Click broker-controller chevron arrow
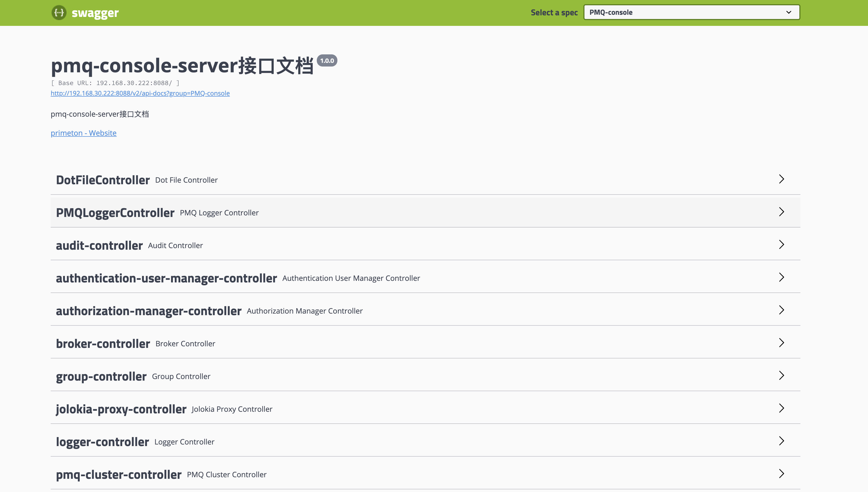The width and height of the screenshot is (868, 492). point(781,343)
